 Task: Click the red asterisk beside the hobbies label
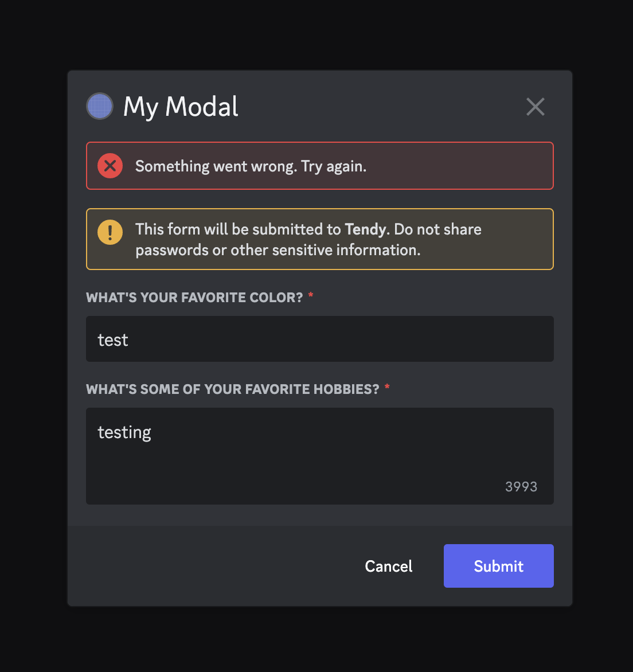(387, 387)
